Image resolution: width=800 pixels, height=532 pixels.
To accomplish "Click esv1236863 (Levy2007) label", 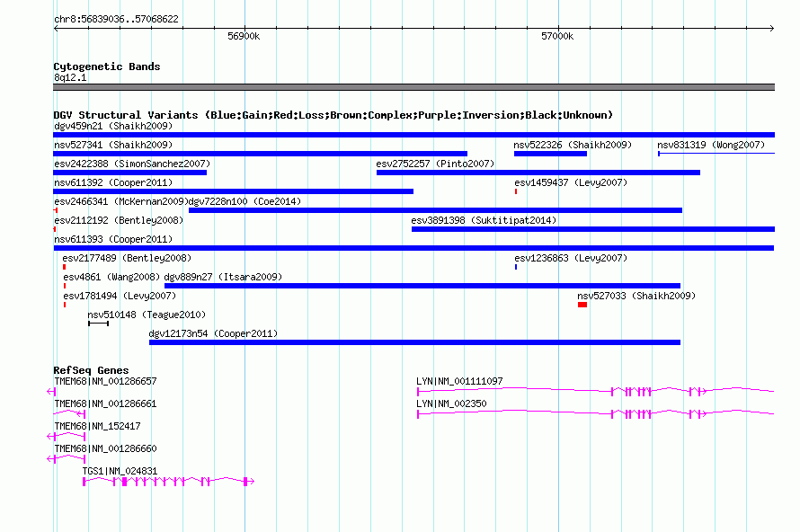I will pyautogui.click(x=571, y=258).
